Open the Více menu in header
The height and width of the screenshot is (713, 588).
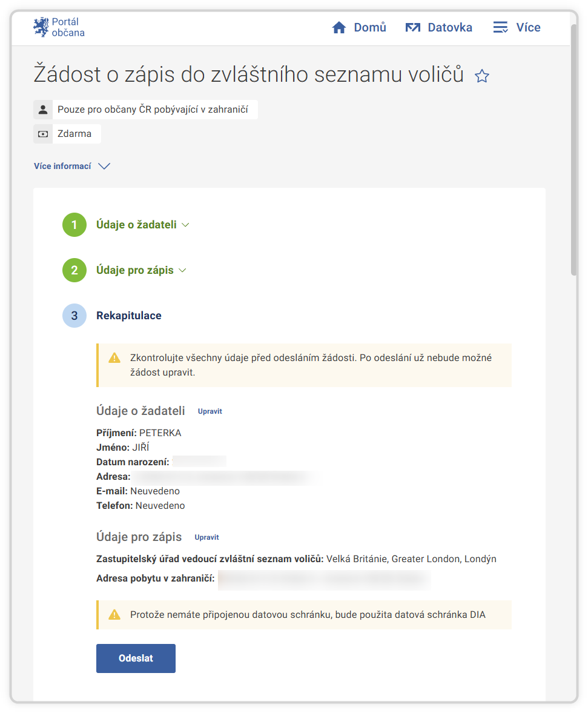click(x=517, y=28)
